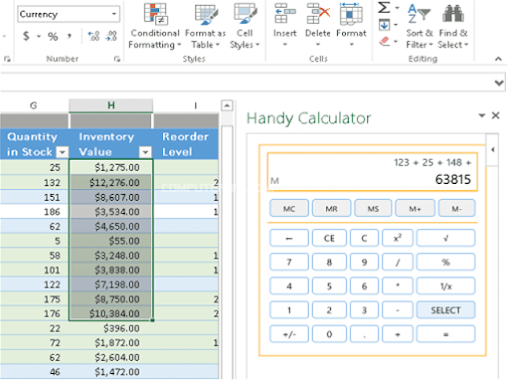Click the C clear button
Viewport: 509px width, 381px height.
[364, 238]
